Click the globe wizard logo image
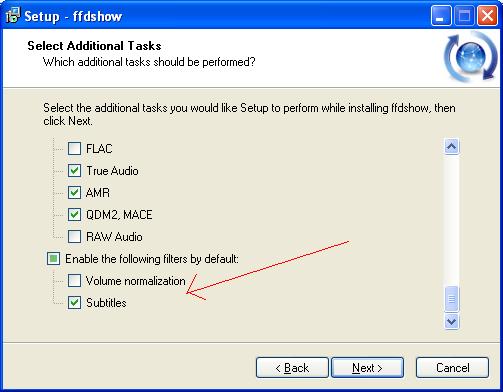Image resolution: width=503 pixels, height=392 pixels. pos(471,57)
